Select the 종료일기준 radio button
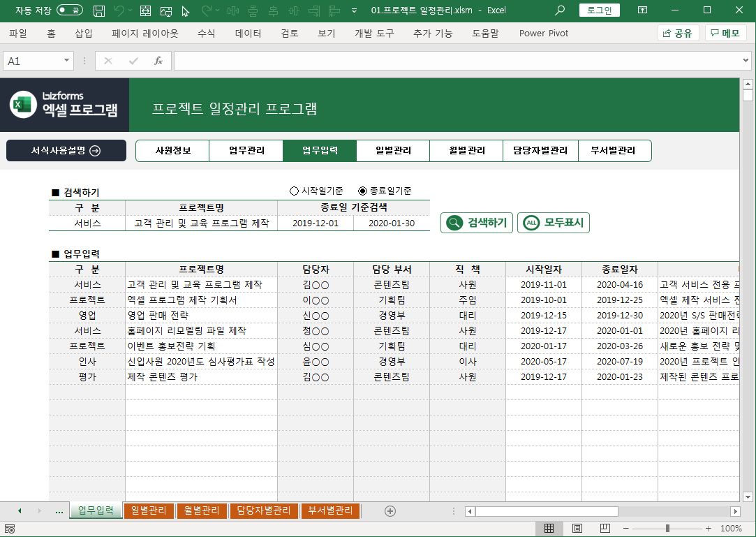 tap(362, 191)
